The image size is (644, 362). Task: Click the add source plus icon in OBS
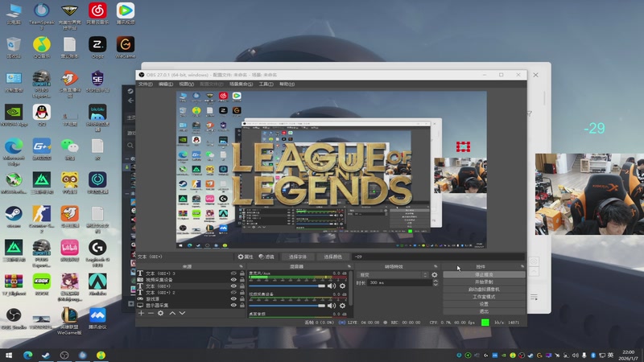tap(142, 313)
